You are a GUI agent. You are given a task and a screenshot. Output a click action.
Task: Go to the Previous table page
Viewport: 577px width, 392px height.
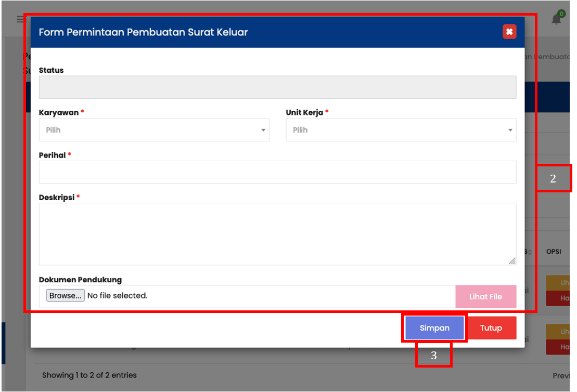click(563, 375)
